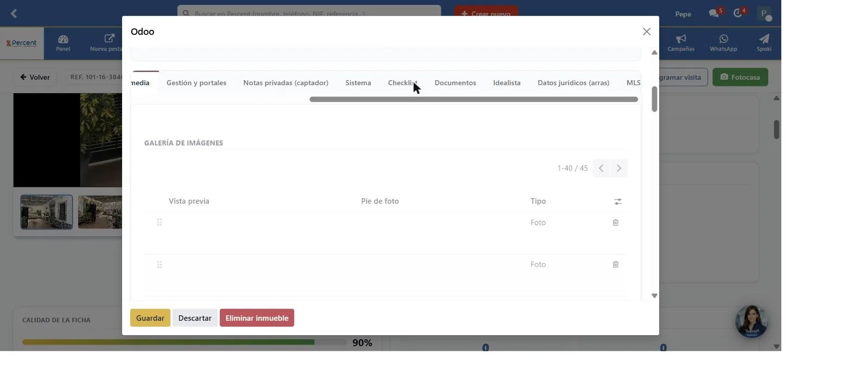Click the page scroll down arrow
The height and width of the screenshot is (390, 868).
pyautogui.click(x=777, y=347)
